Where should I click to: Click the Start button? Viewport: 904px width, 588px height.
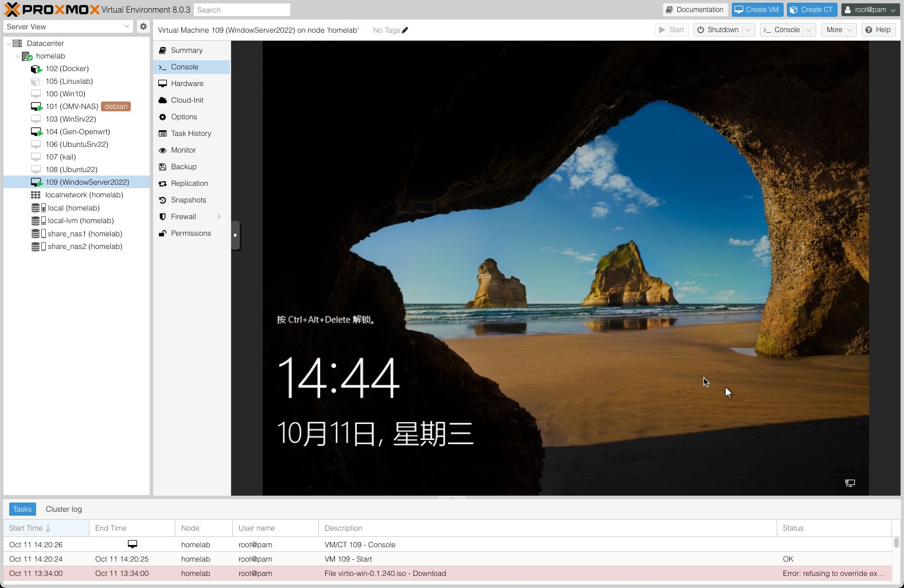[x=672, y=30]
